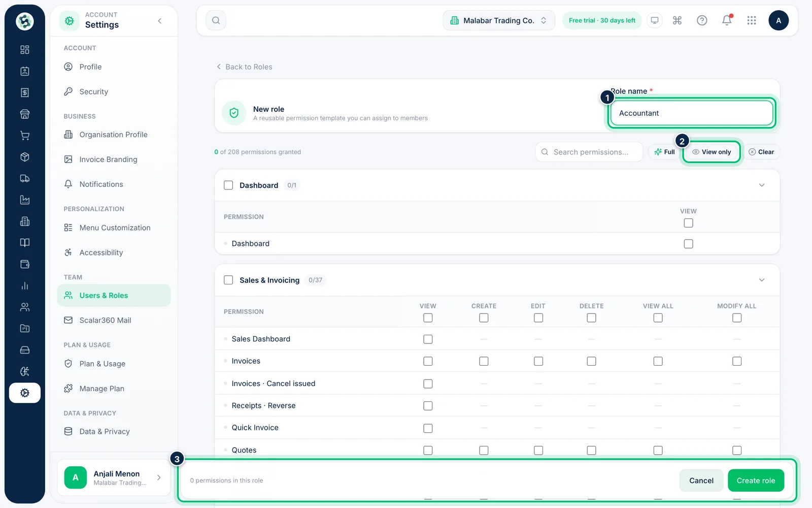Go to Invoice Branding
Viewport: 812px width, 508px height.
(114, 160)
